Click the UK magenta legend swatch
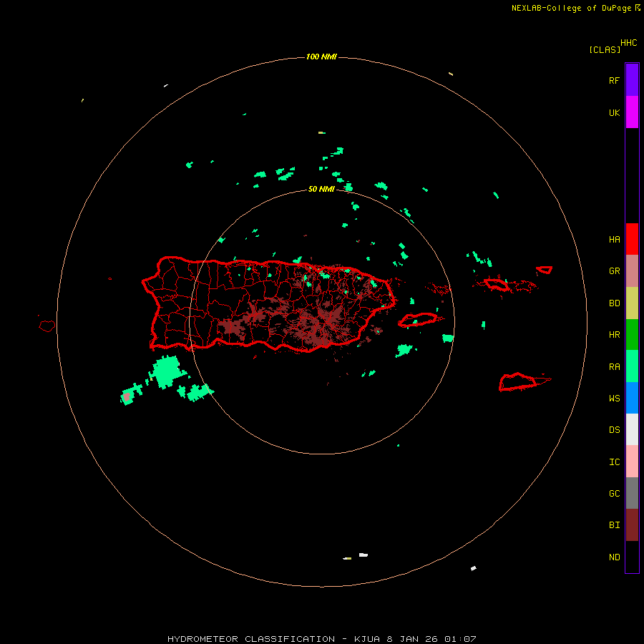Screen dimensions: 644x644 click(632, 112)
